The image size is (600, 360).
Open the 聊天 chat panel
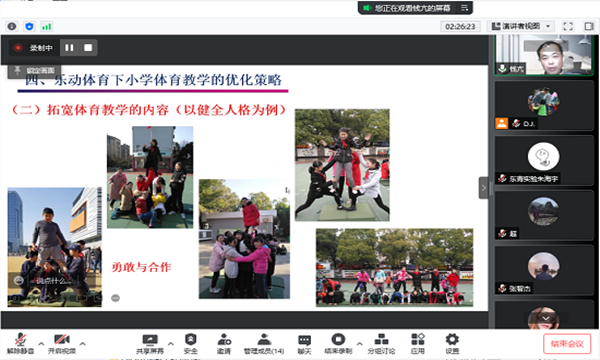(x=304, y=344)
